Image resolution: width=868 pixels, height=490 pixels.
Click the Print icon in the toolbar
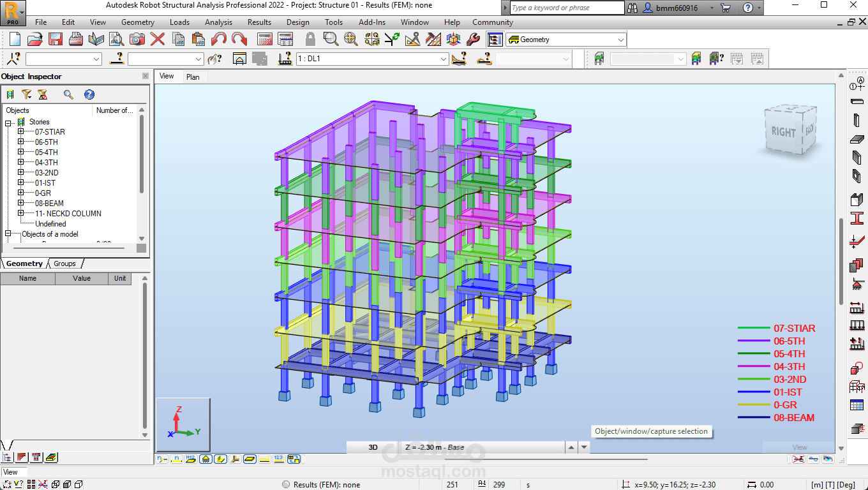[x=76, y=40]
